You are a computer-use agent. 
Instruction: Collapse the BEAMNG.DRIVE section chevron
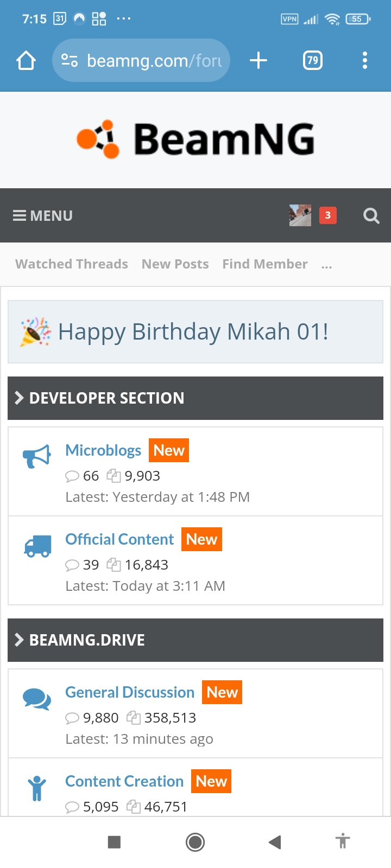click(x=19, y=640)
